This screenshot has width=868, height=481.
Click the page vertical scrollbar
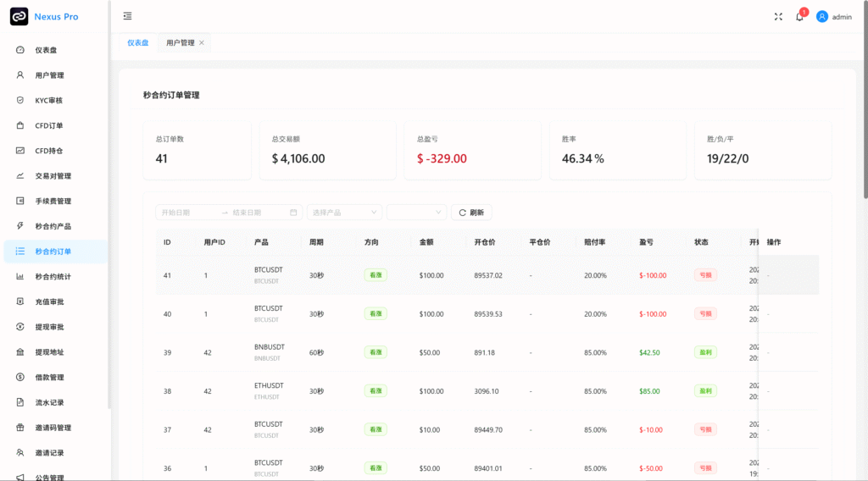[865, 127]
